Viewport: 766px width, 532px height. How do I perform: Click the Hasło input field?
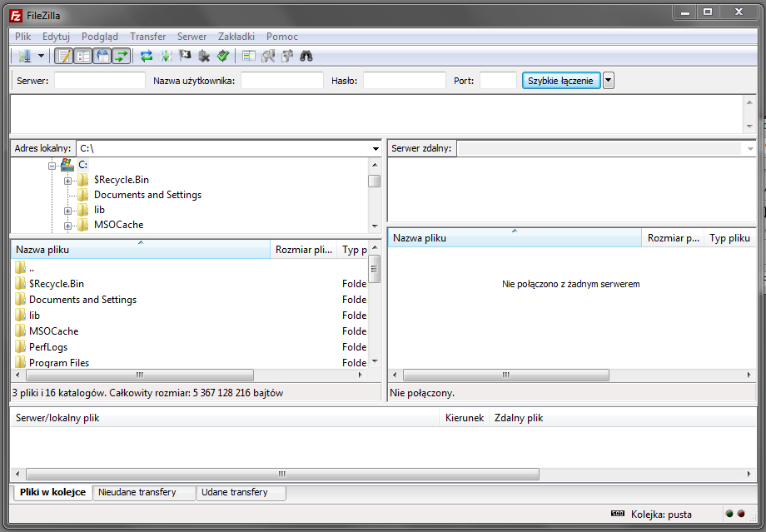(405, 81)
